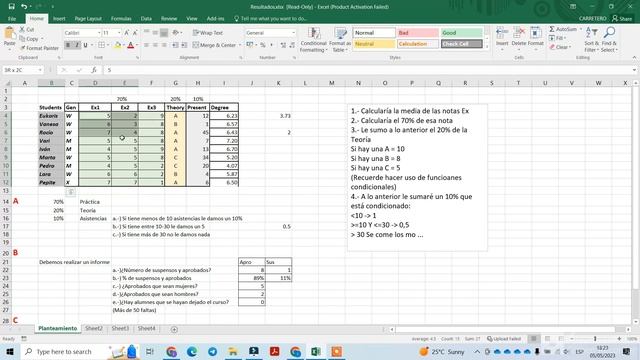
Task: Open the Calibri font name dropdown
Action: tap(99, 33)
